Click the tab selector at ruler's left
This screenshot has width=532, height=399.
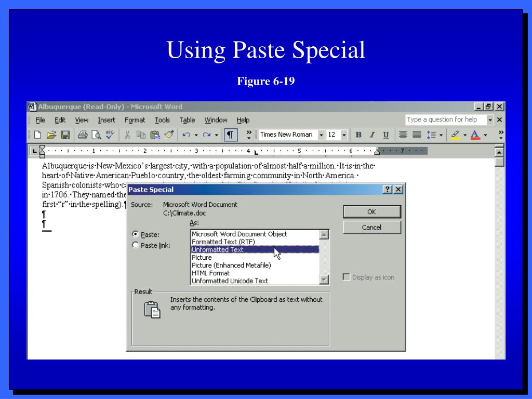pyautogui.click(x=34, y=151)
